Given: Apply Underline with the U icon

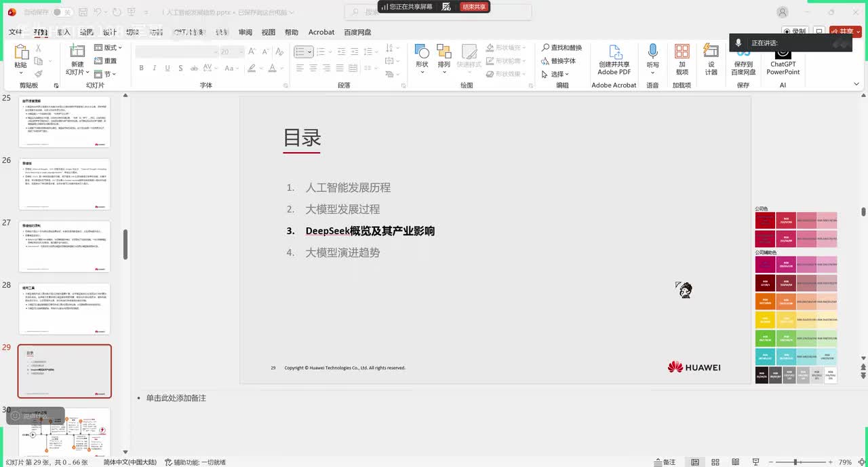Looking at the screenshot, I should (167, 68).
